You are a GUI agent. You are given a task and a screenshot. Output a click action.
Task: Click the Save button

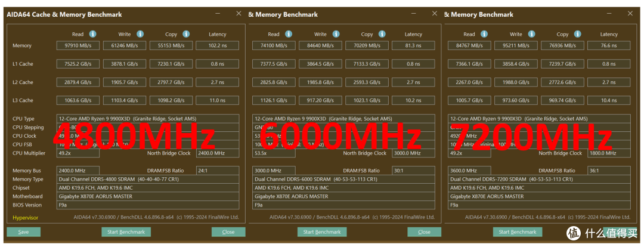pyautogui.click(x=23, y=232)
